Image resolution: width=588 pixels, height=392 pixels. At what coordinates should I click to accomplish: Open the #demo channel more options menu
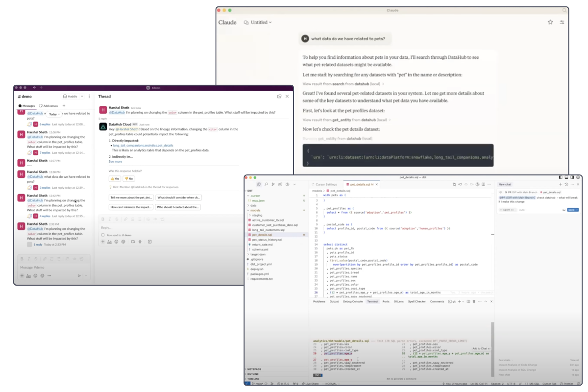(x=89, y=97)
